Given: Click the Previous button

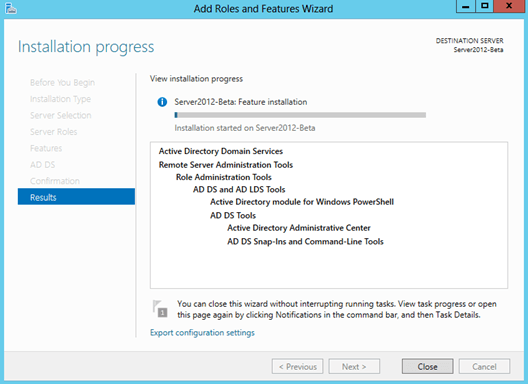Looking at the screenshot, I should click(x=298, y=366).
